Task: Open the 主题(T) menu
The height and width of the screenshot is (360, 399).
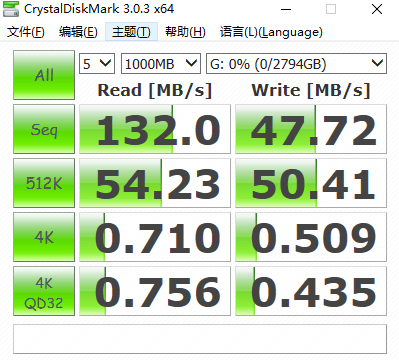Action: click(131, 32)
